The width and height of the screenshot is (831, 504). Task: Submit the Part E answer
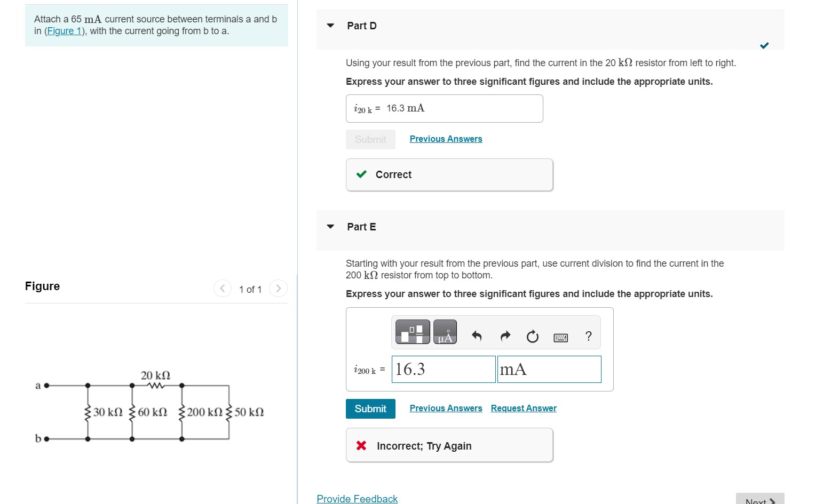pyautogui.click(x=370, y=409)
